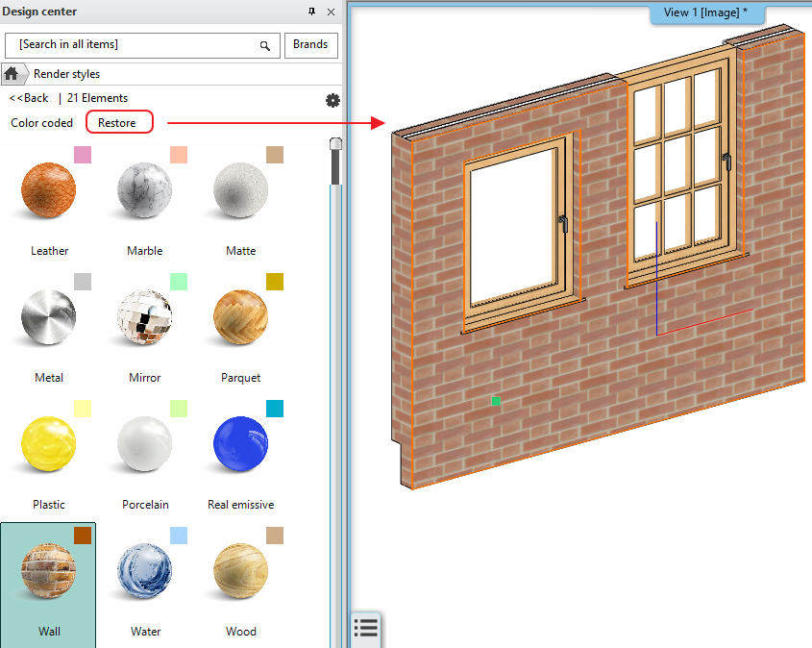Select the Metal render style sphere
Viewport: 812px width, 648px height.
(49, 317)
